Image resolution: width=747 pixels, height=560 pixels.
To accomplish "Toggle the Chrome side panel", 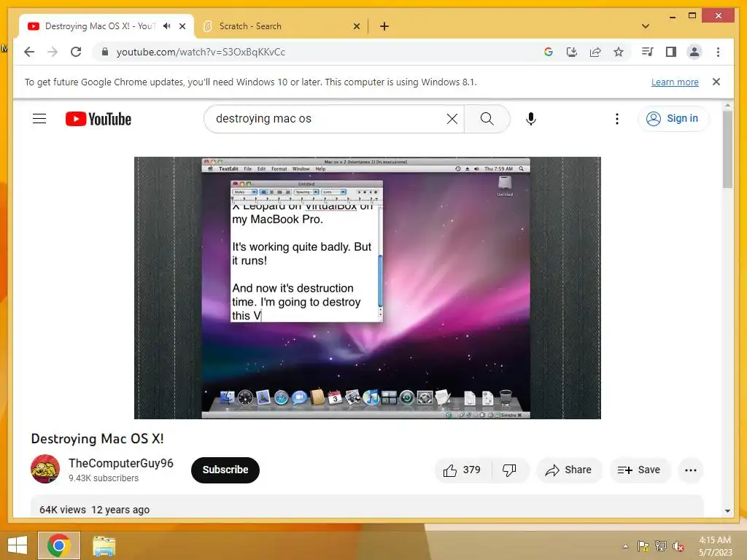I will click(x=671, y=52).
